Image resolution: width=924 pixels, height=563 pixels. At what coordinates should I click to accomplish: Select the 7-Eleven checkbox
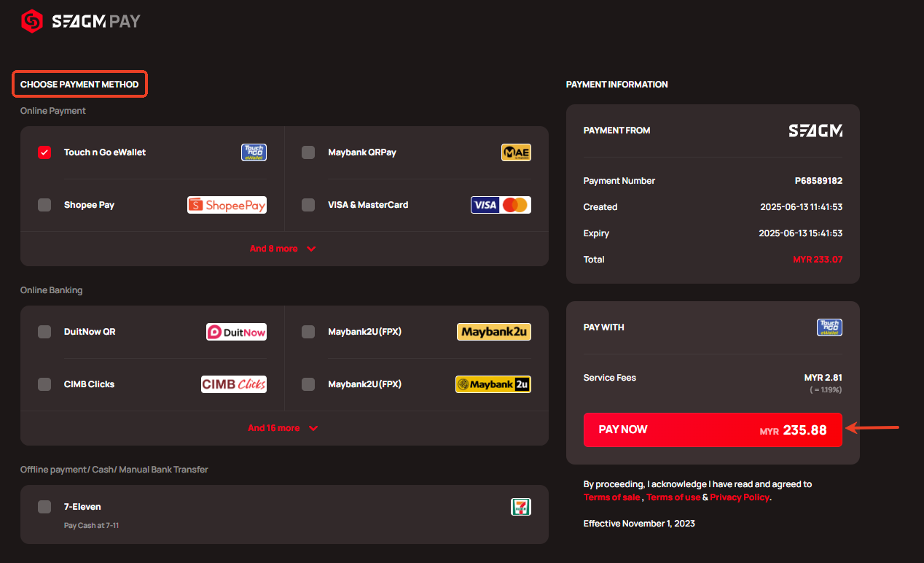pyautogui.click(x=44, y=507)
